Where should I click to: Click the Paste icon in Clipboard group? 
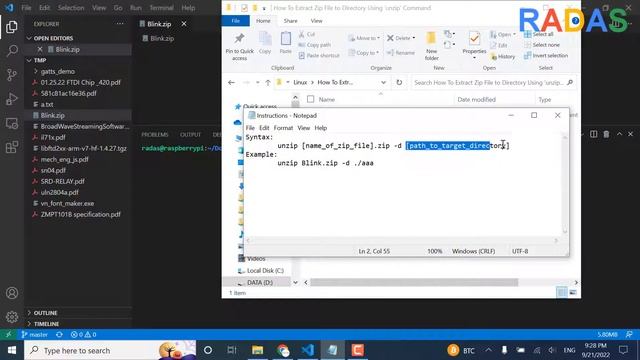tap(286, 43)
